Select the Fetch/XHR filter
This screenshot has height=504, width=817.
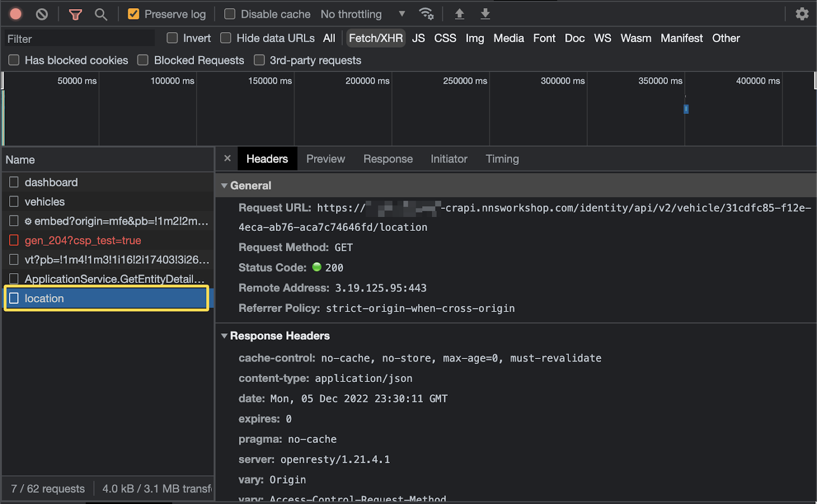376,38
